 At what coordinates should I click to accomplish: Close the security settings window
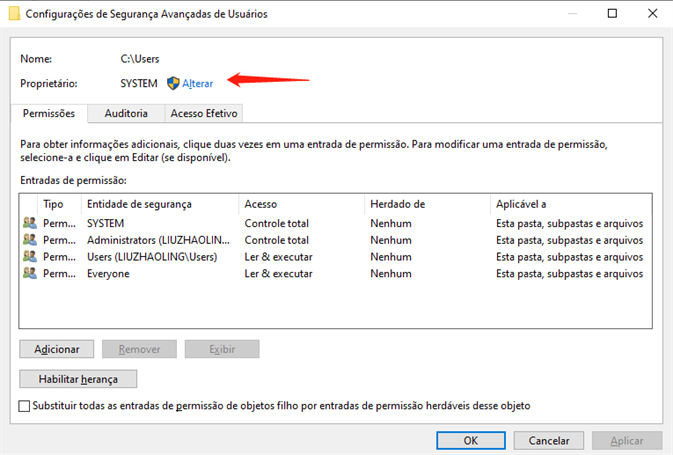652,13
